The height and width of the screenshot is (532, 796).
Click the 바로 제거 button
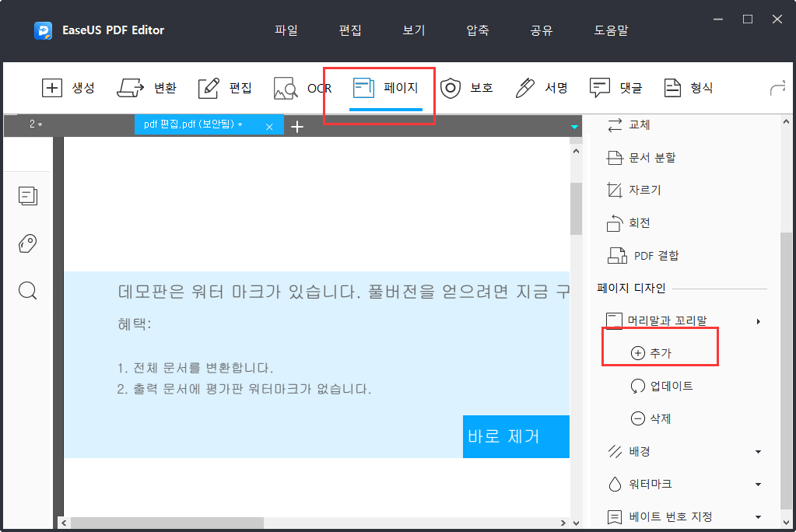pos(515,436)
